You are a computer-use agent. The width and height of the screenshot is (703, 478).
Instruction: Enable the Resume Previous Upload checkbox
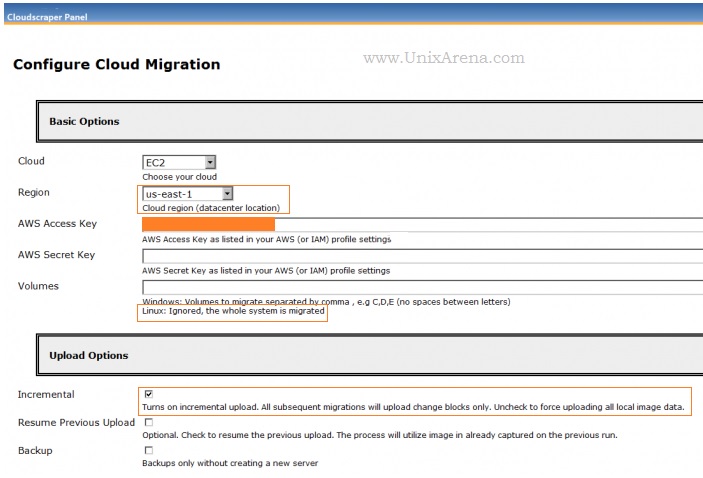pos(149,422)
